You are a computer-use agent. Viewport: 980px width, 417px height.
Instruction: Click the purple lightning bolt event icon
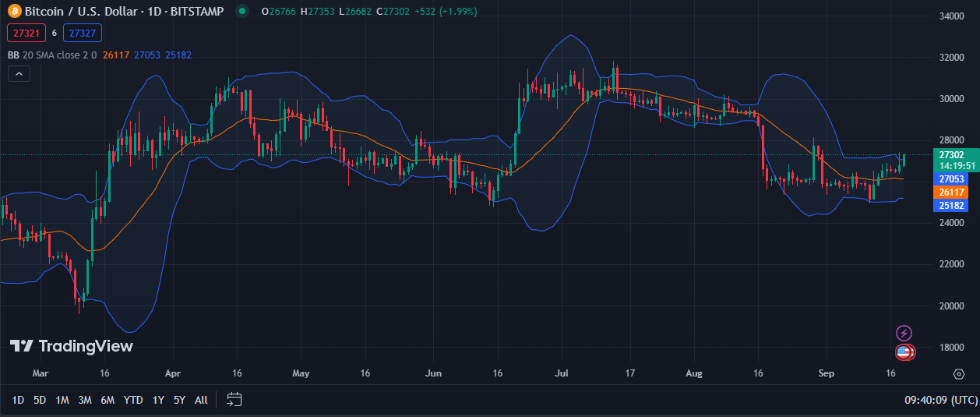tap(904, 334)
